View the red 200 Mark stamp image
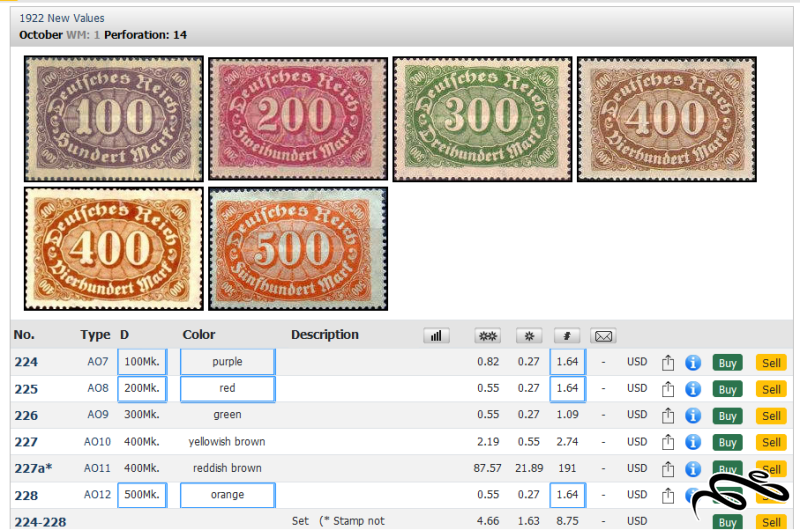800x530 pixels. point(298,119)
